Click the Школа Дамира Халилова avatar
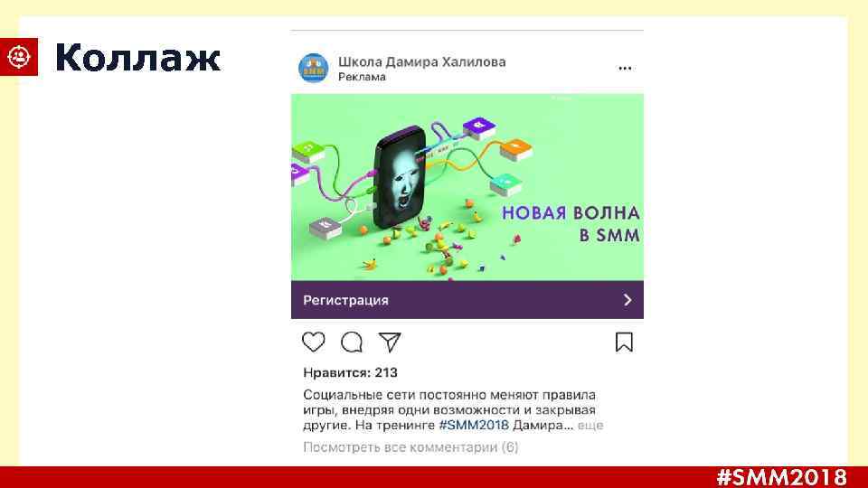Viewport: 868px width, 488px height. (314, 68)
